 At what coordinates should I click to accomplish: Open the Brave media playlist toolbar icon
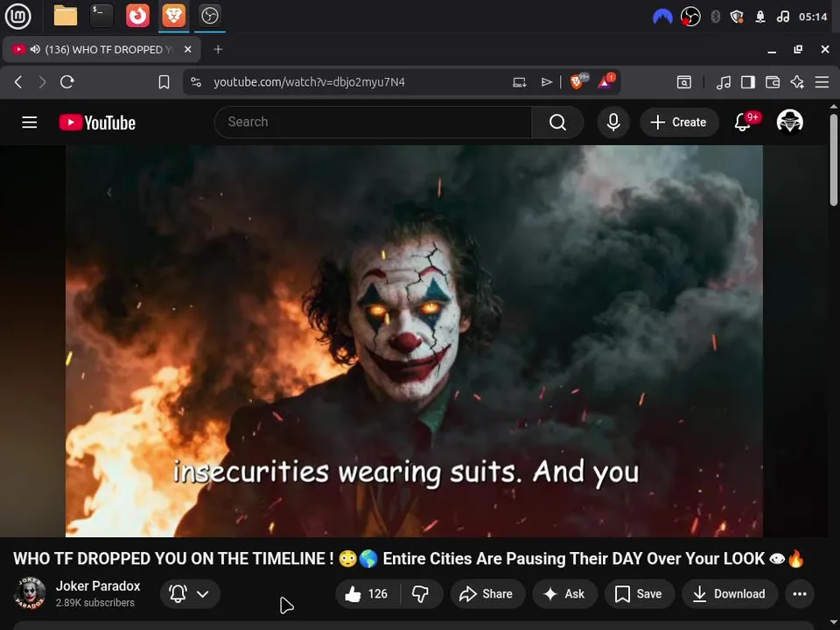(x=724, y=82)
